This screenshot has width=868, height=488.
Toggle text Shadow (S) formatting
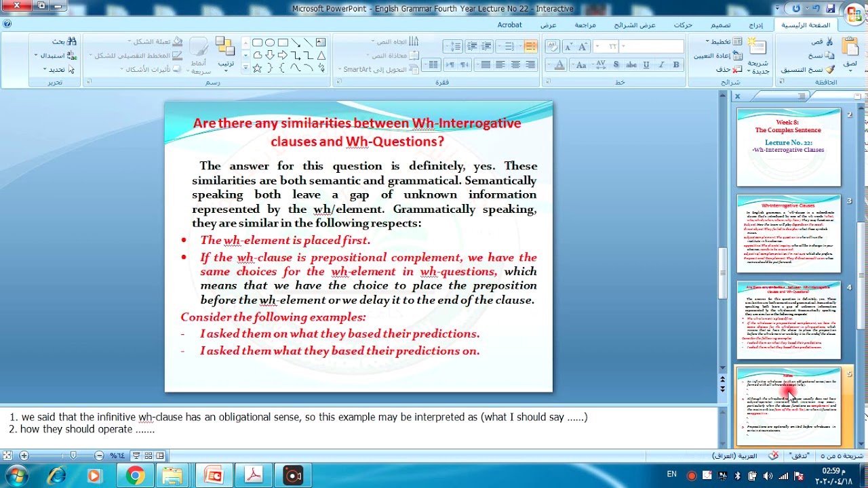pyautogui.click(x=616, y=65)
